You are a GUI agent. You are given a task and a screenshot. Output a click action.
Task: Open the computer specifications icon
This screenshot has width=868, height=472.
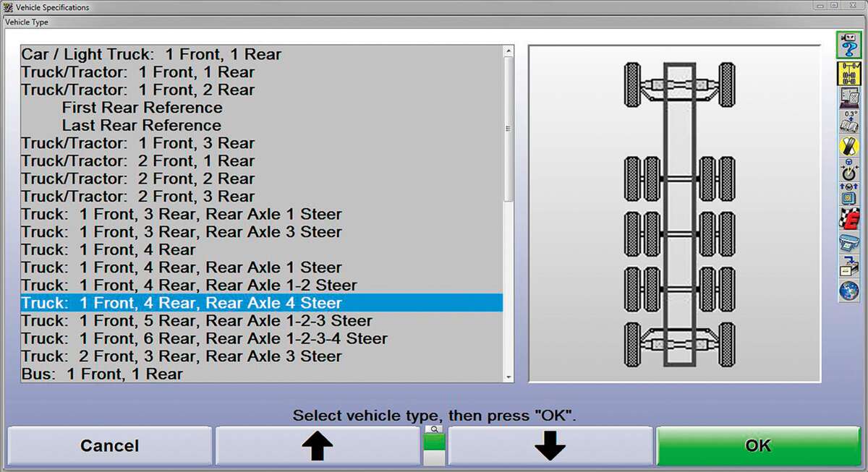pyautogui.click(x=847, y=98)
